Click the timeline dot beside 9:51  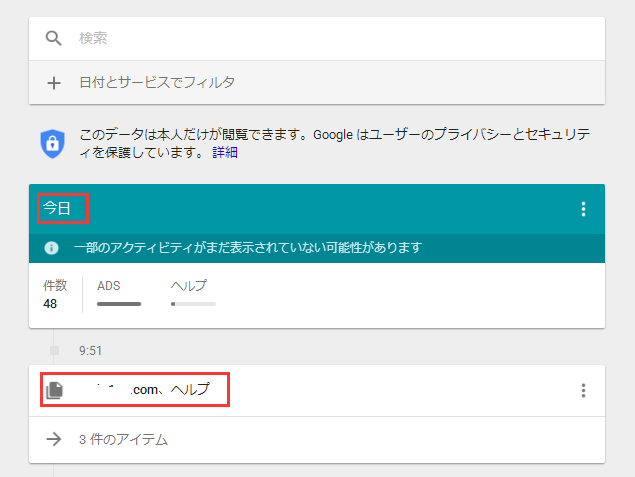[x=55, y=351]
